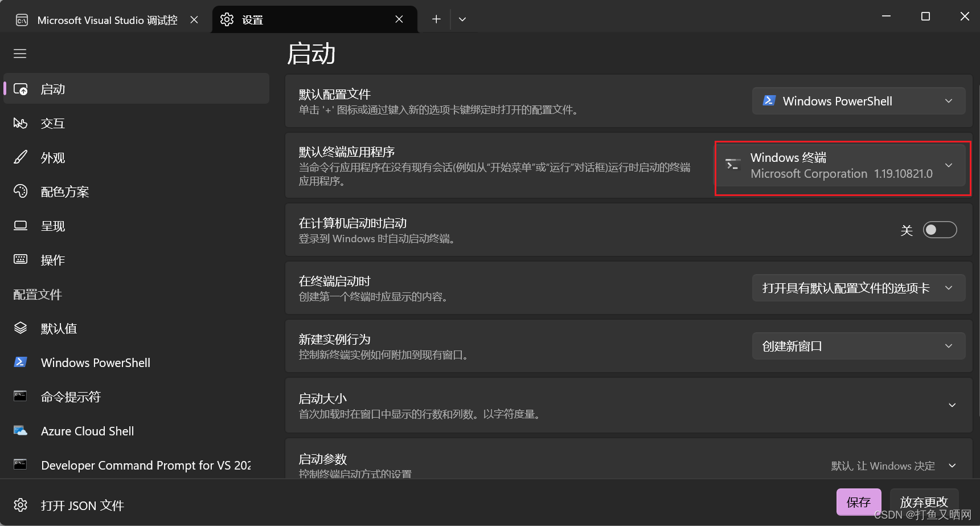The image size is (980, 526).
Task: Click the 呈现 rendering monitor icon
Action: click(20, 226)
